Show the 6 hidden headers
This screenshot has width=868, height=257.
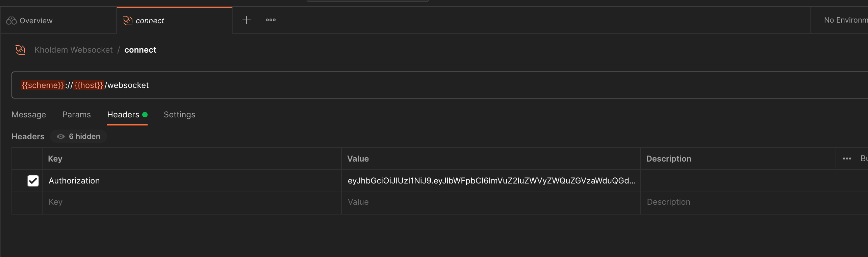[x=84, y=137]
